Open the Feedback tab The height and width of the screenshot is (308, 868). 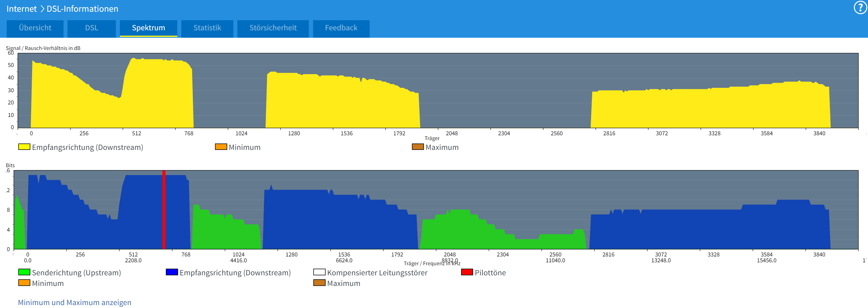point(341,28)
